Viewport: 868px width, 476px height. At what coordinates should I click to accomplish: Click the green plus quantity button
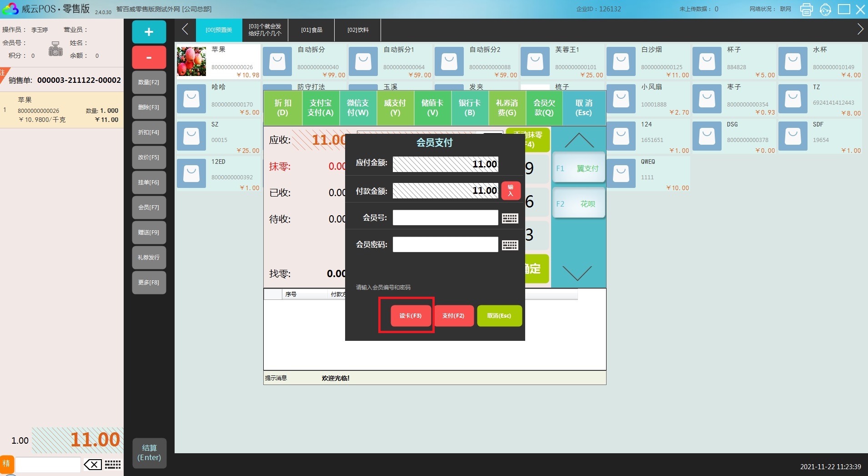(x=149, y=32)
